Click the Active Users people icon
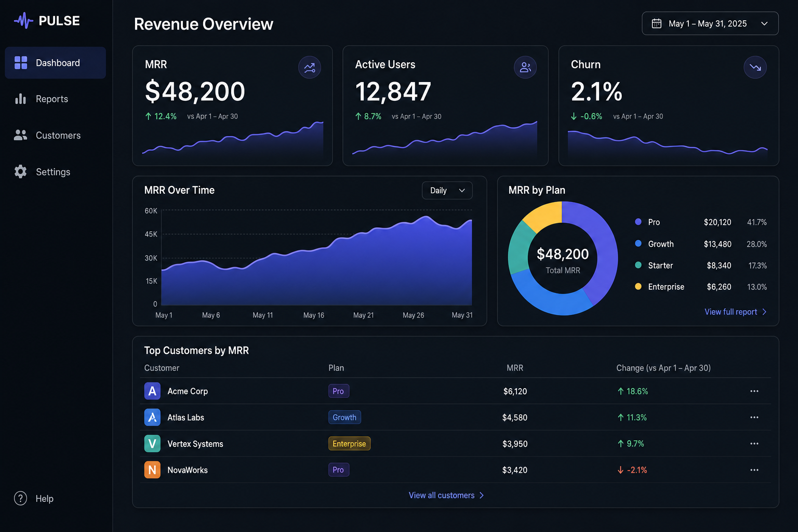Image resolution: width=798 pixels, height=532 pixels. [525, 68]
